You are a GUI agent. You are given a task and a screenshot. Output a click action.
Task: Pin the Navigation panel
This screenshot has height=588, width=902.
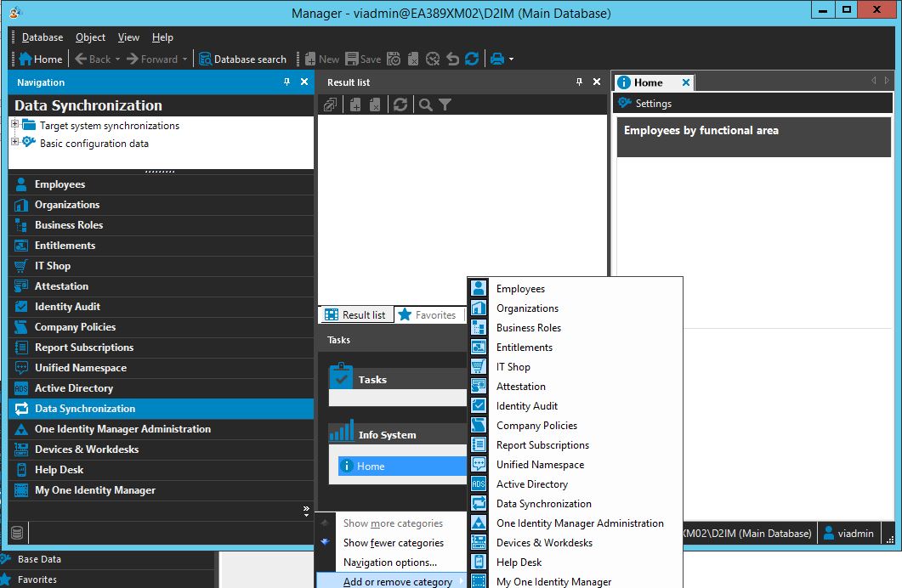click(x=286, y=82)
